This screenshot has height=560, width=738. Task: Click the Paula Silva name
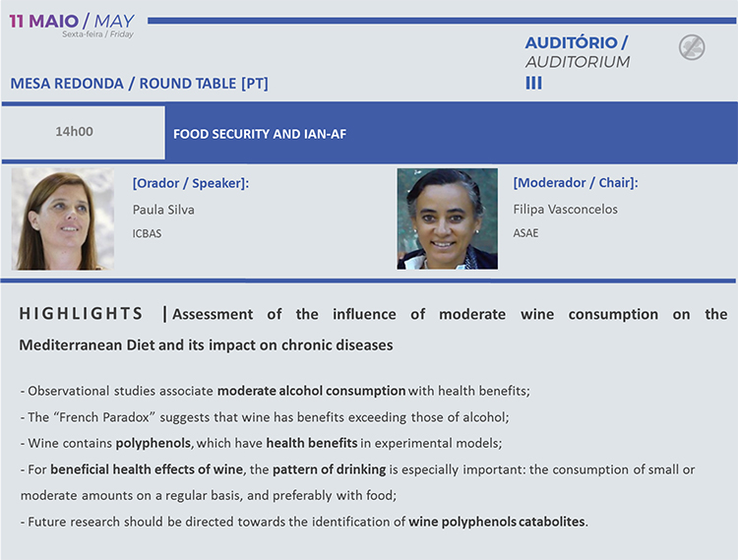[x=163, y=210]
